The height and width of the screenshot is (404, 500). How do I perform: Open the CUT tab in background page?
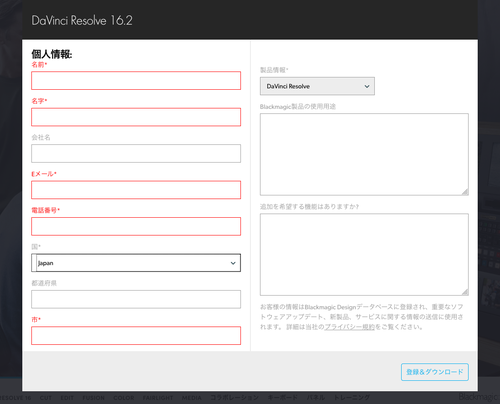coord(46,398)
